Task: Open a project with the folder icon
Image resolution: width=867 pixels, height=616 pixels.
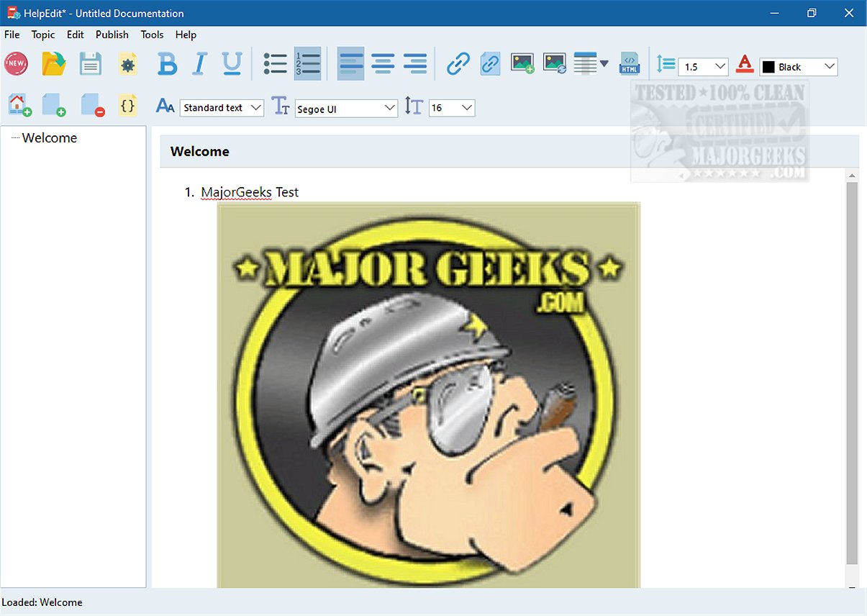Action: (54, 64)
